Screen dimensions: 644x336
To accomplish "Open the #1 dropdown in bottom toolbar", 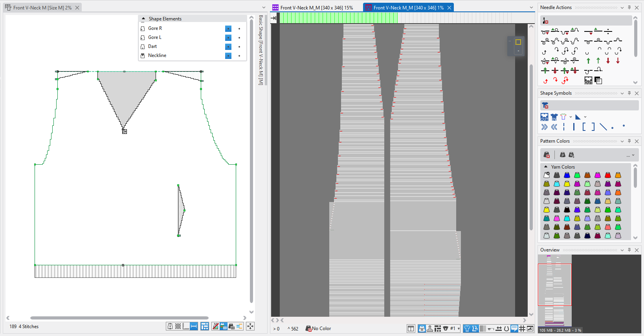I will (459, 329).
